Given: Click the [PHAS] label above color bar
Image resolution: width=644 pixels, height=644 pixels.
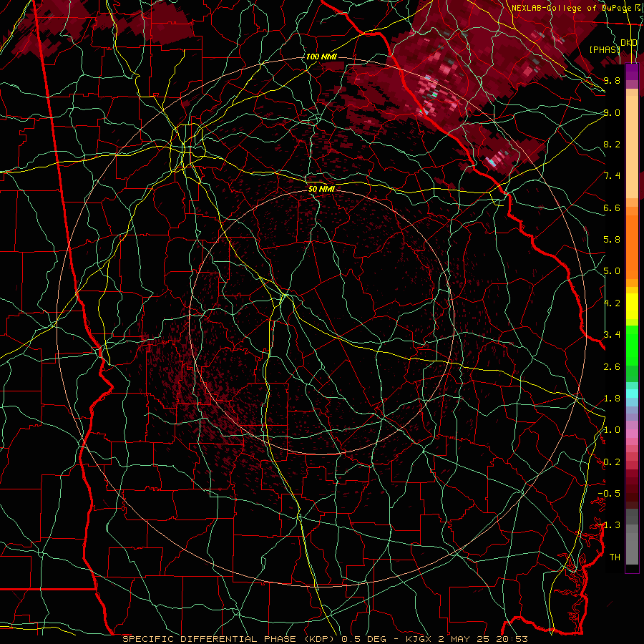Looking at the screenshot, I should [605, 49].
